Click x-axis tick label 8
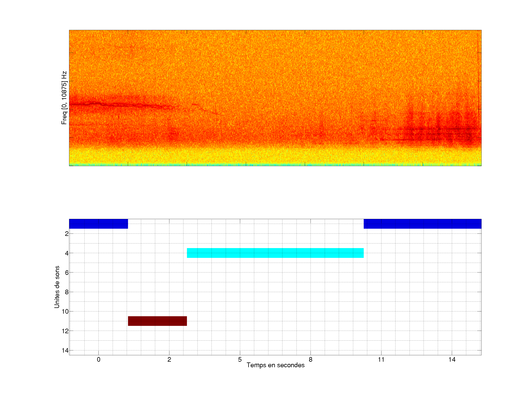This screenshot has width=532, height=399. (311, 359)
